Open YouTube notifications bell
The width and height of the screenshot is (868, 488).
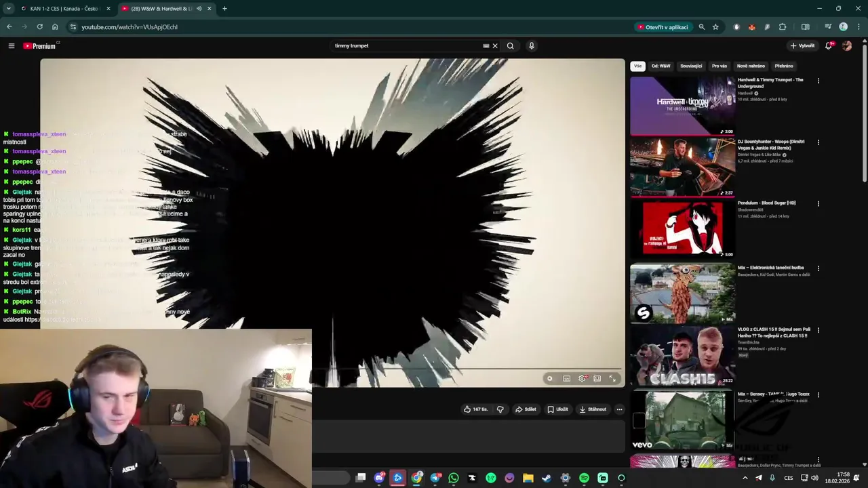point(829,46)
